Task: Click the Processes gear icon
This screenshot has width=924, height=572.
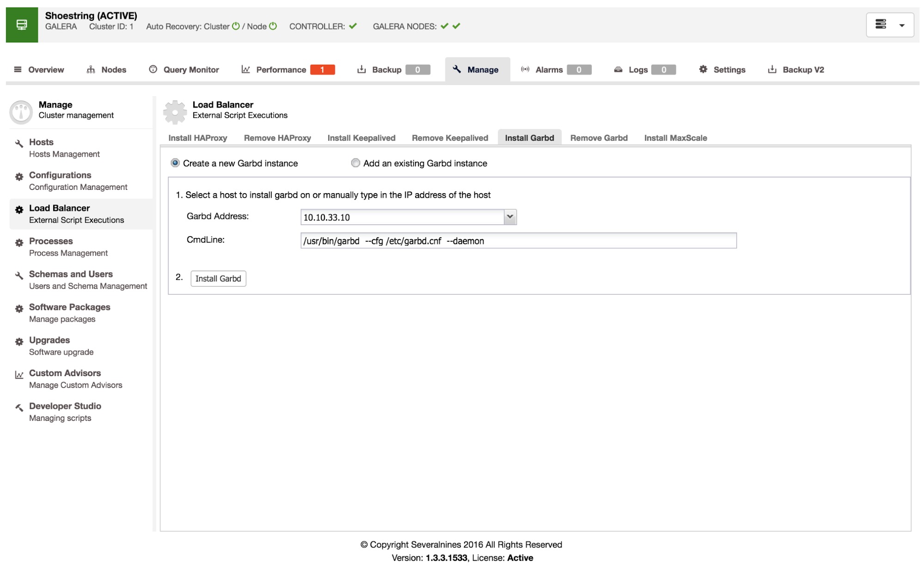Action: click(19, 243)
